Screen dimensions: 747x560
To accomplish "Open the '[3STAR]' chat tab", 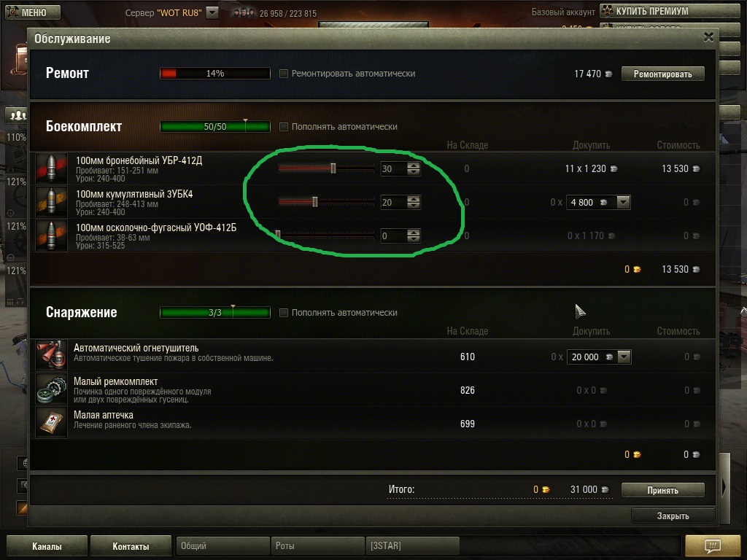I will [413, 545].
